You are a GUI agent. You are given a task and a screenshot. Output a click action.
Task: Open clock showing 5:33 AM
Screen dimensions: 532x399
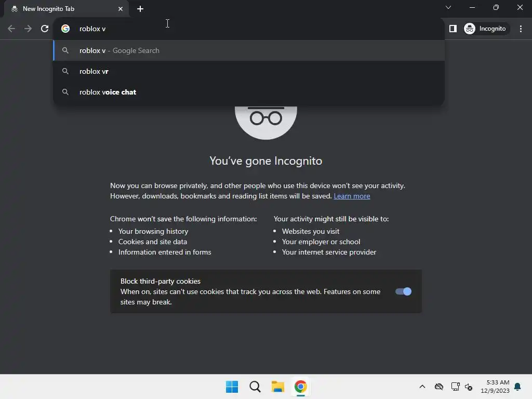point(495,387)
